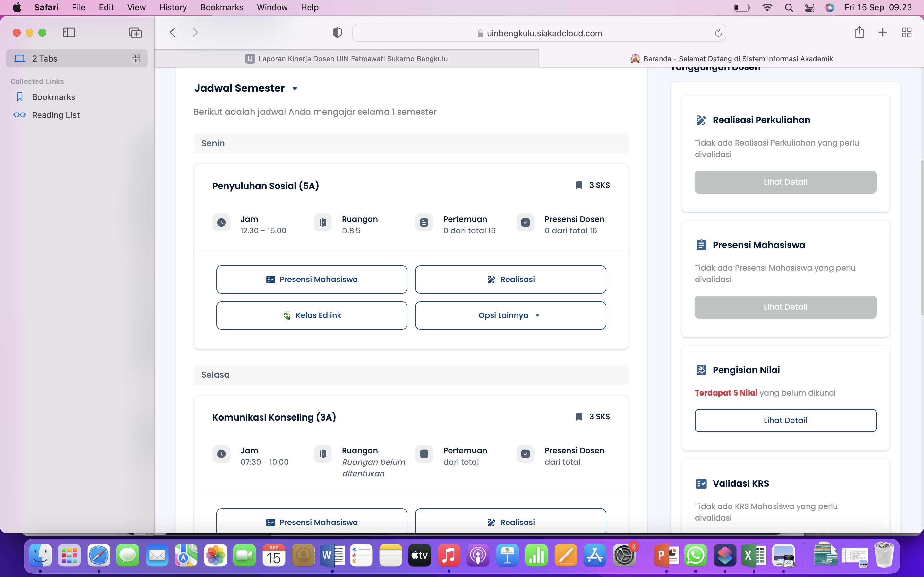Open Bookmarks in the sidebar

pos(54,97)
